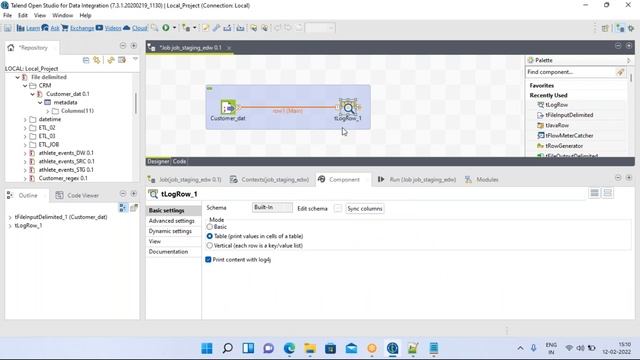Screen dimensions: 640x360
Task: Click the tLogRow palette component
Action: (x=556, y=105)
